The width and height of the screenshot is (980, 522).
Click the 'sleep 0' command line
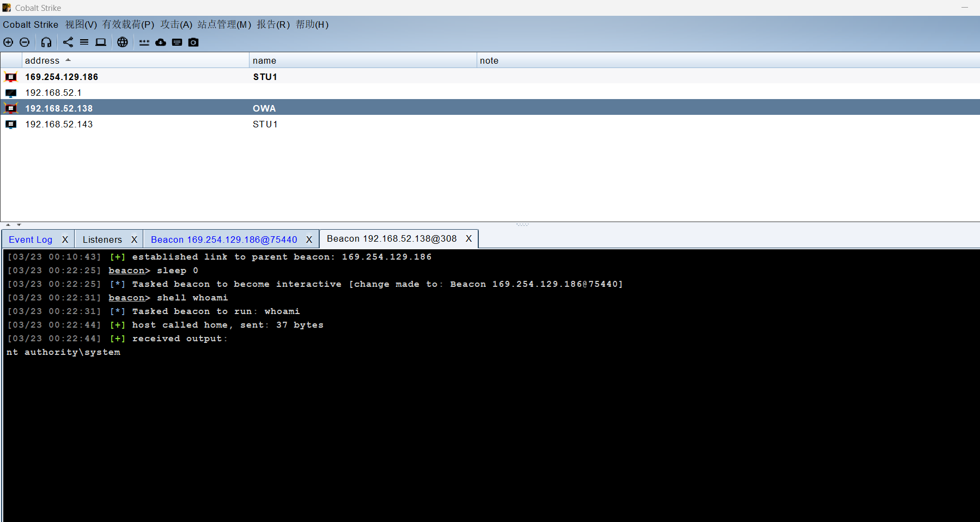coord(103,271)
